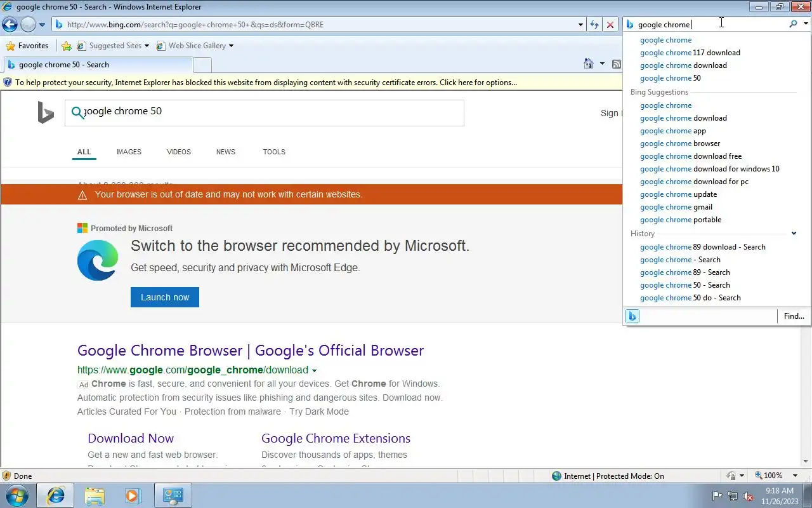Select suggestion 'google chrome download for pc'
The height and width of the screenshot is (508, 812).
coord(694,182)
